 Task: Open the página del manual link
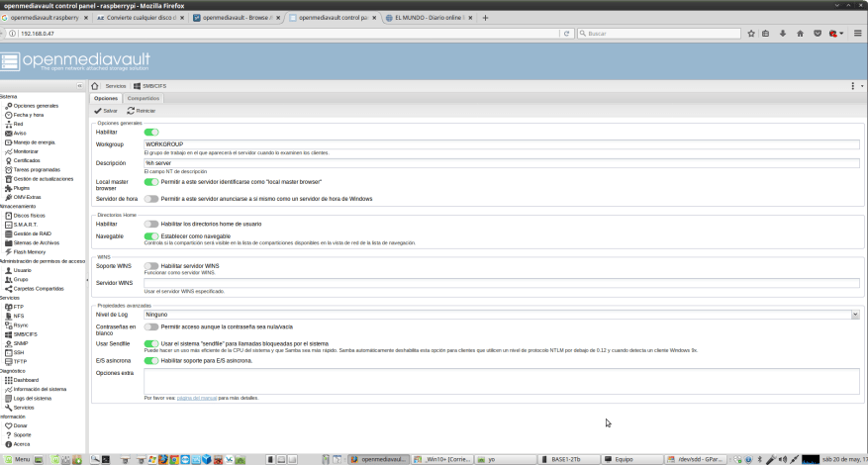[x=195, y=398]
